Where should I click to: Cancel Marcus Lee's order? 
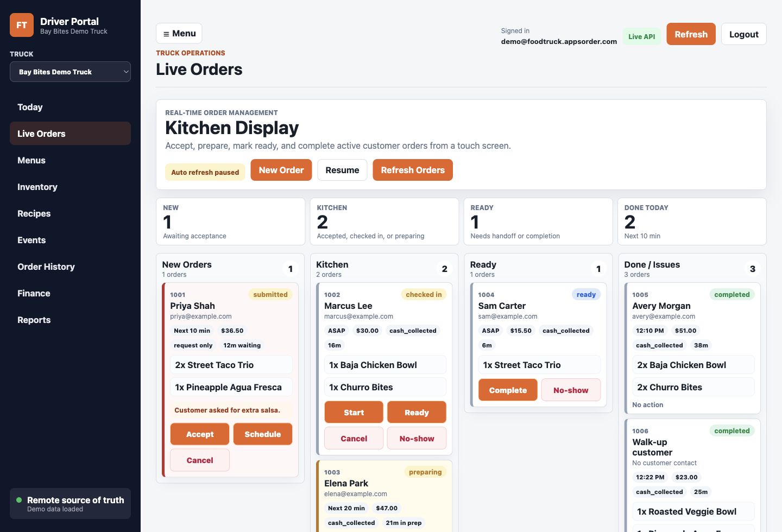[x=354, y=439]
